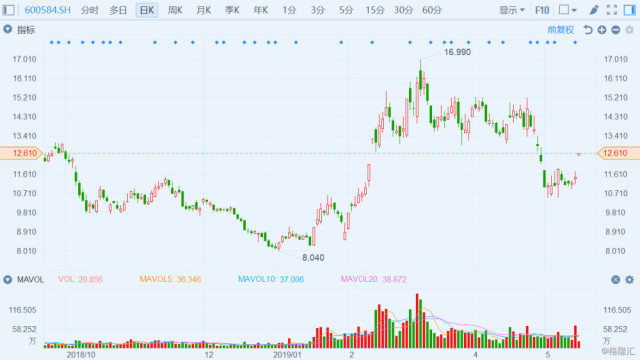Collapse the 指标 indicator section
The image size is (640, 360).
pyautogui.click(x=8, y=29)
